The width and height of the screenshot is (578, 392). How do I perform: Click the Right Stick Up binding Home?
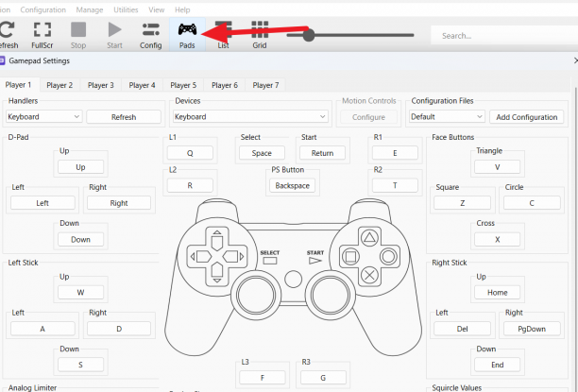[497, 293]
